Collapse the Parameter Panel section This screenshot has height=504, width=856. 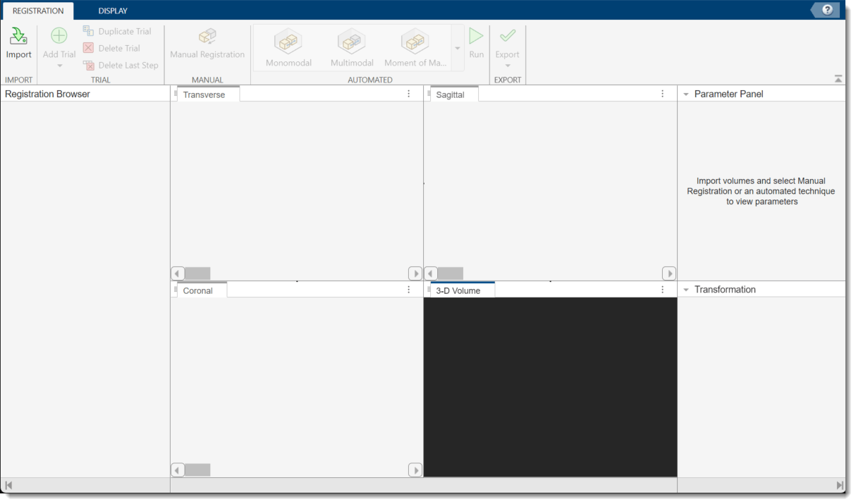point(685,93)
